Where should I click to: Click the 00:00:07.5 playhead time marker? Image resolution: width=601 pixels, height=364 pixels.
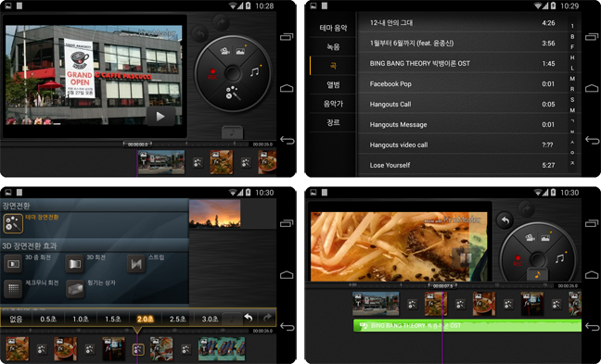[x=442, y=286]
